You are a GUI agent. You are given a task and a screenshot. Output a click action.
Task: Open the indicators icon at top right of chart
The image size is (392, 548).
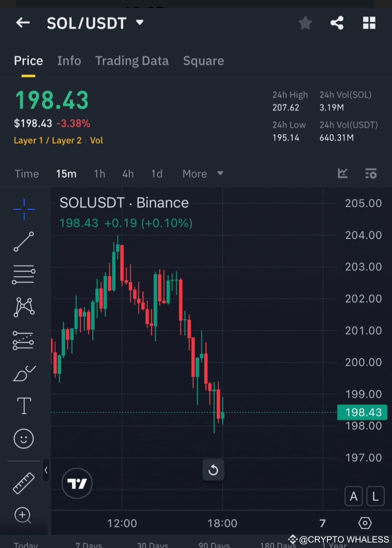pos(371,173)
